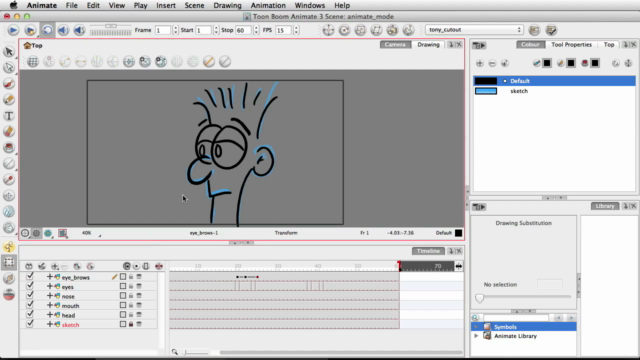Select the Library tab
Viewport: 640px width, 360px height.
coord(604,206)
